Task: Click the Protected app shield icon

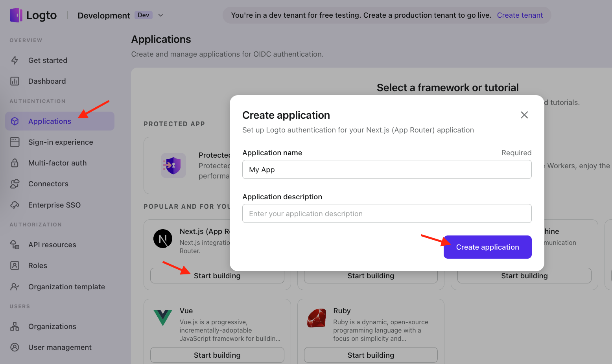Action: (173, 165)
